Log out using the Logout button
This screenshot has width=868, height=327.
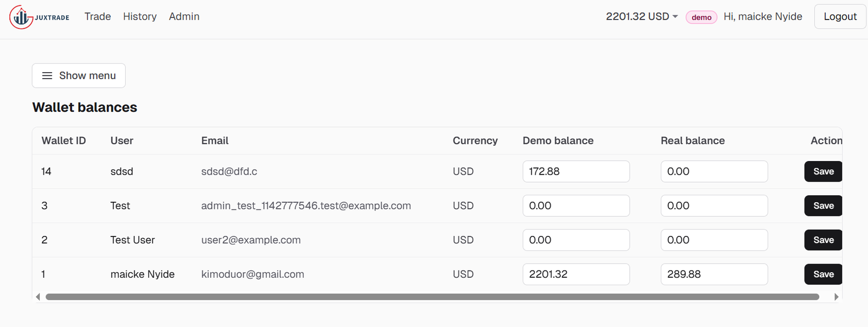coord(840,17)
